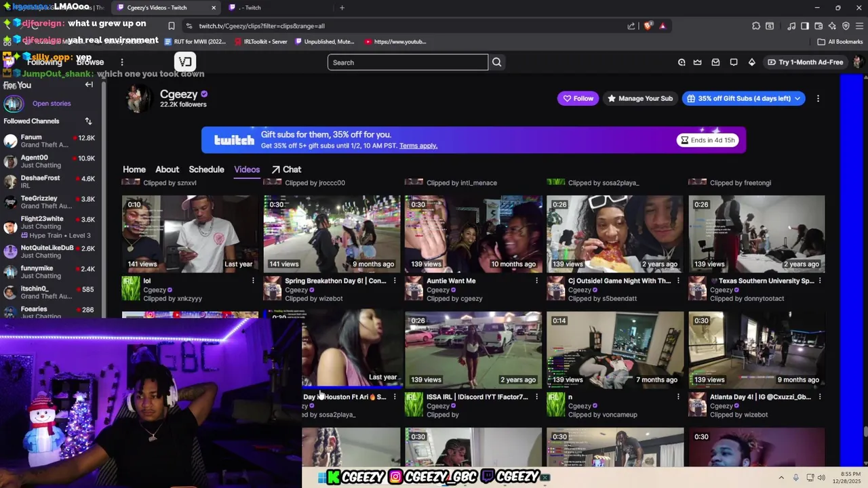Open options for 'lol' clip

(x=253, y=281)
